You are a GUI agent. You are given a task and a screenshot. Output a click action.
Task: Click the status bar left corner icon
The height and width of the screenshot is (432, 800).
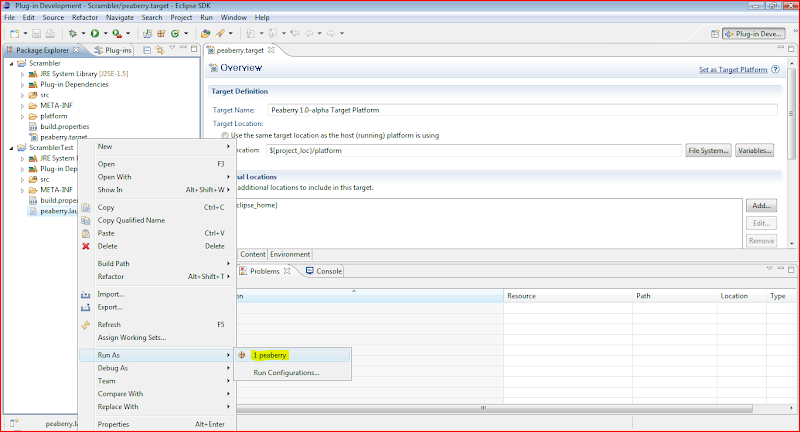coord(14,423)
